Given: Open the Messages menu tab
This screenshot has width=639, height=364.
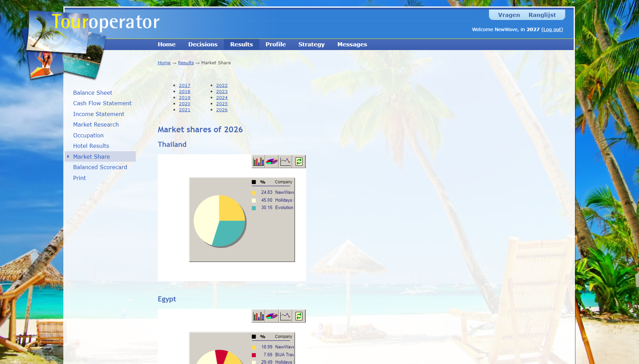Looking at the screenshot, I should click(x=352, y=44).
